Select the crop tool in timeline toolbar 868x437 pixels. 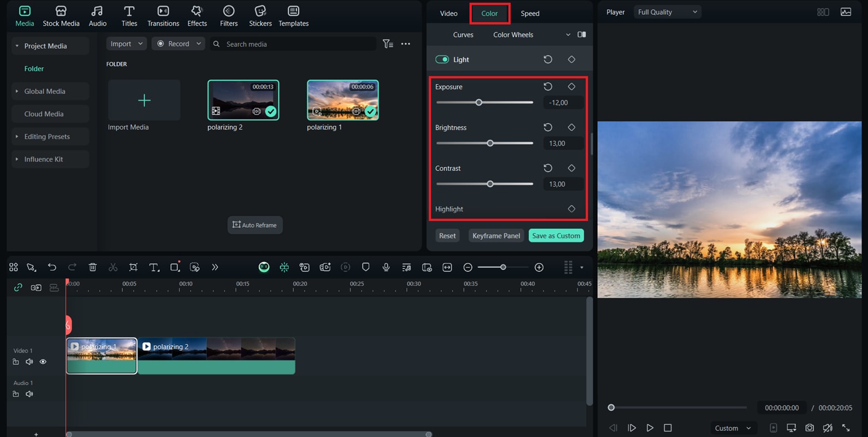pyautogui.click(x=133, y=267)
